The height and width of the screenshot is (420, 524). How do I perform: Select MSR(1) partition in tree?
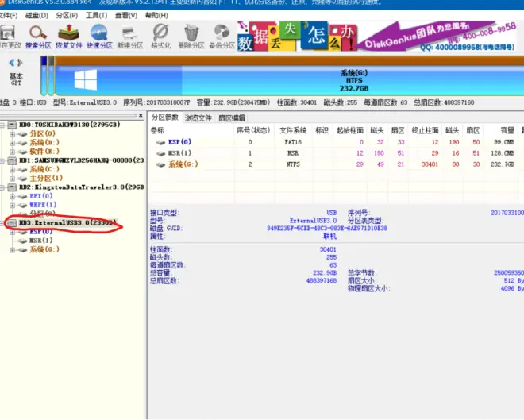41,241
